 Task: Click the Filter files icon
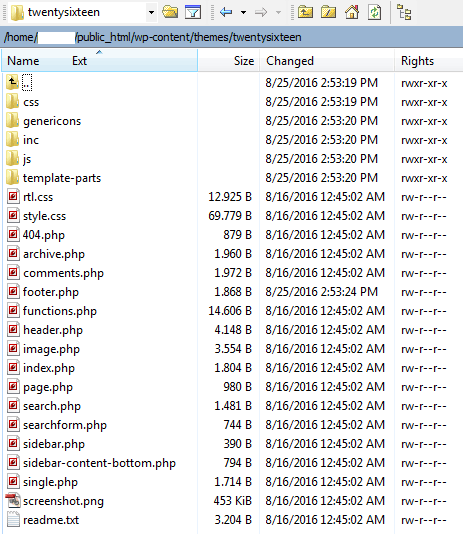(x=193, y=13)
